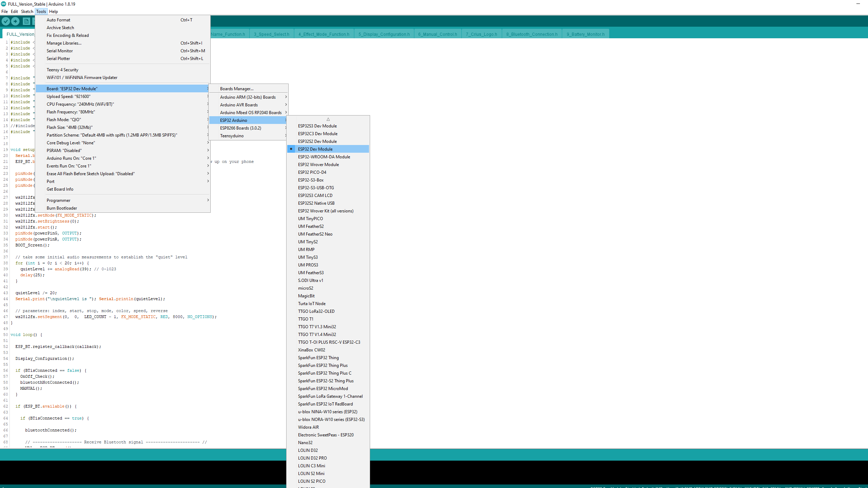Choose ESP32S3 Dev Module board
Viewport: 868px width, 488px height.
click(x=317, y=126)
